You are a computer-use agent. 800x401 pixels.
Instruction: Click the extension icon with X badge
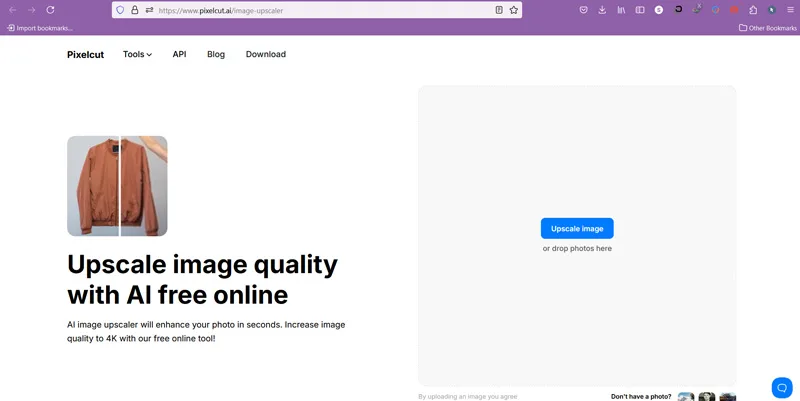tap(697, 9)
